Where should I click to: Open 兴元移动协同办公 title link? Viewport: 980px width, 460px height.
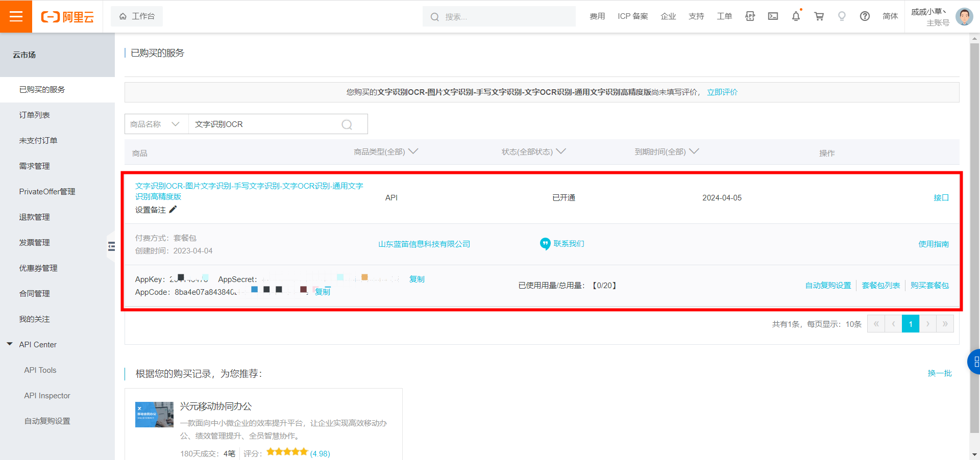[x=216, y=406]
